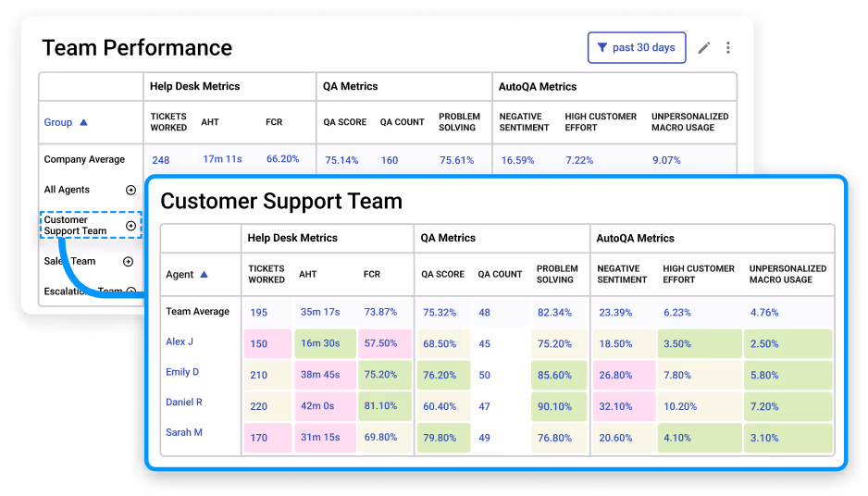Image resolution: width=868 pixels, height=496 pixels.
Task: Open the past 30 days filter
Action: pos(637,47)
